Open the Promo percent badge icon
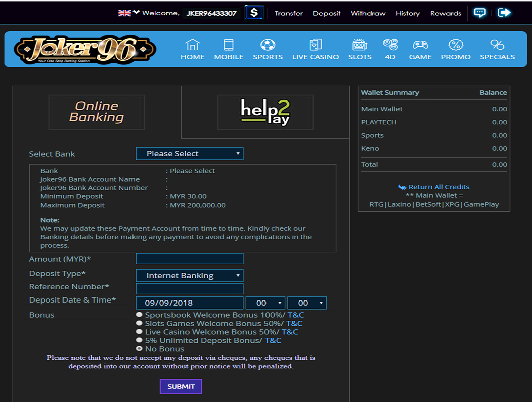The image size is (532, 402). (x=456, y=45)
